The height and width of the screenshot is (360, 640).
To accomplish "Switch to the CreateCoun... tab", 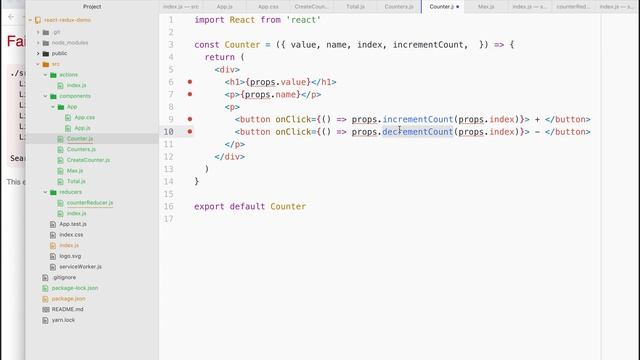I will [311, 7].
